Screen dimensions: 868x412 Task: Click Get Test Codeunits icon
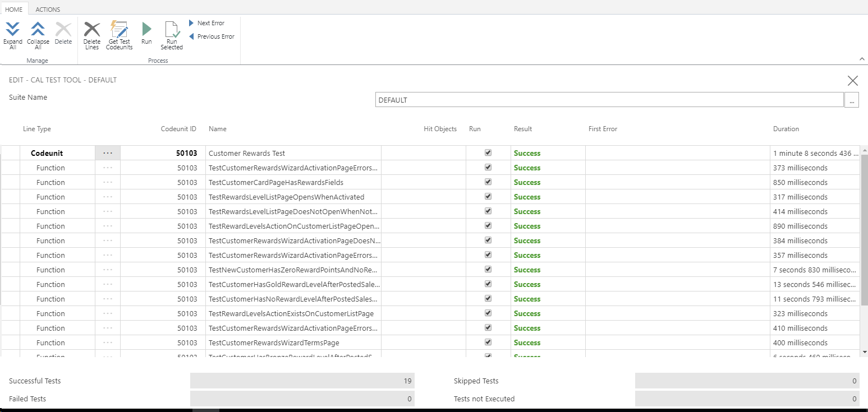point(119,30)
